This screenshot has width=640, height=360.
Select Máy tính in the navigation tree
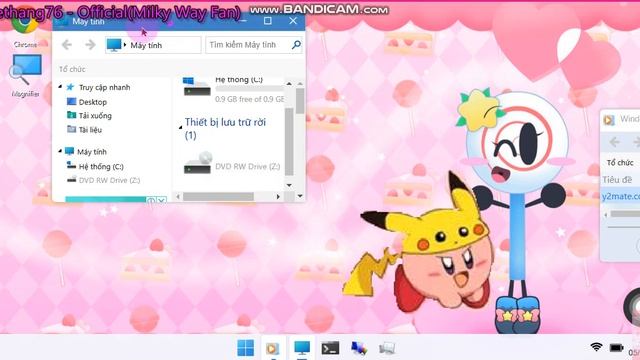pos(92,151)
